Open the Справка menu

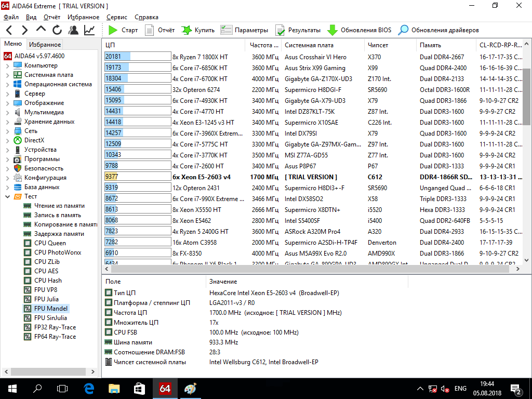(146, 17)
